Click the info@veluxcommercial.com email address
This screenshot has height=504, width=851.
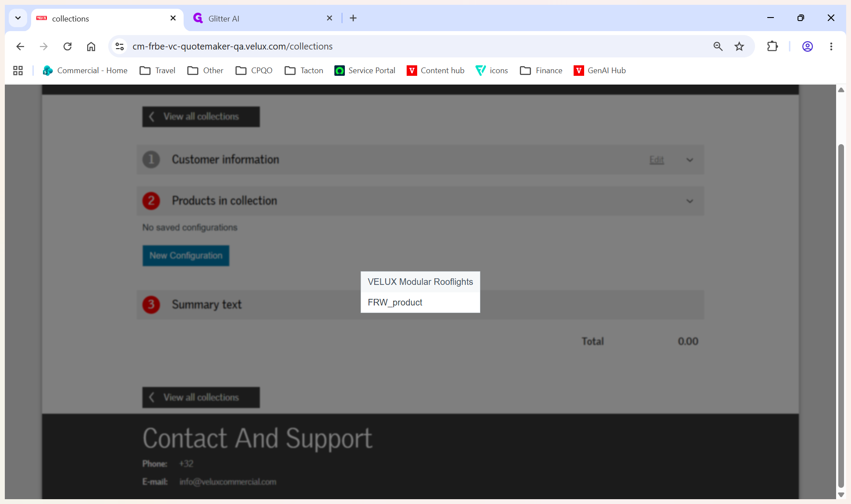point(228,482)
